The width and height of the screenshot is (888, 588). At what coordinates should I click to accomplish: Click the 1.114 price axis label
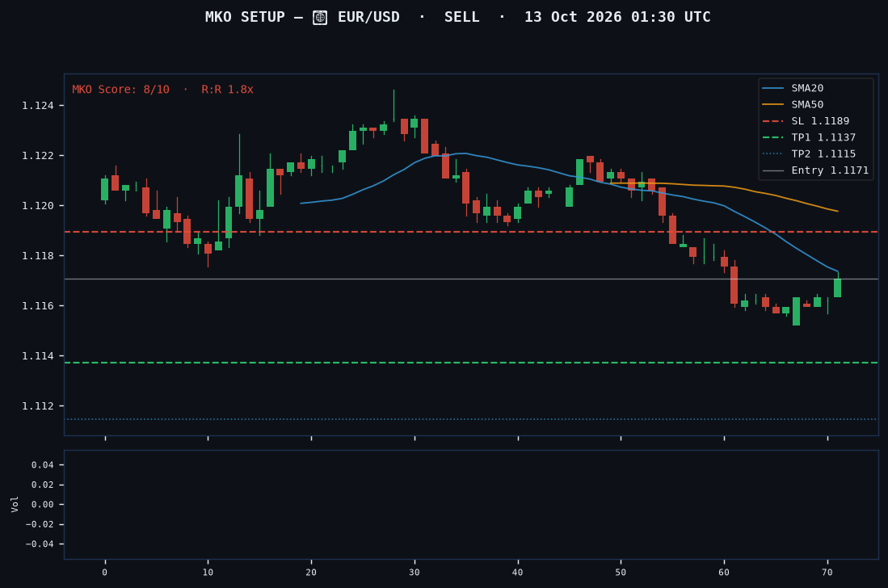click(37, 356)
